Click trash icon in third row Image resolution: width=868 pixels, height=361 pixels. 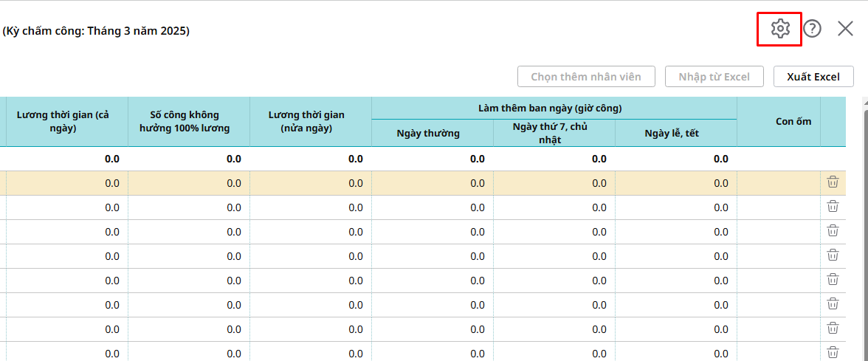click(833, 231)
